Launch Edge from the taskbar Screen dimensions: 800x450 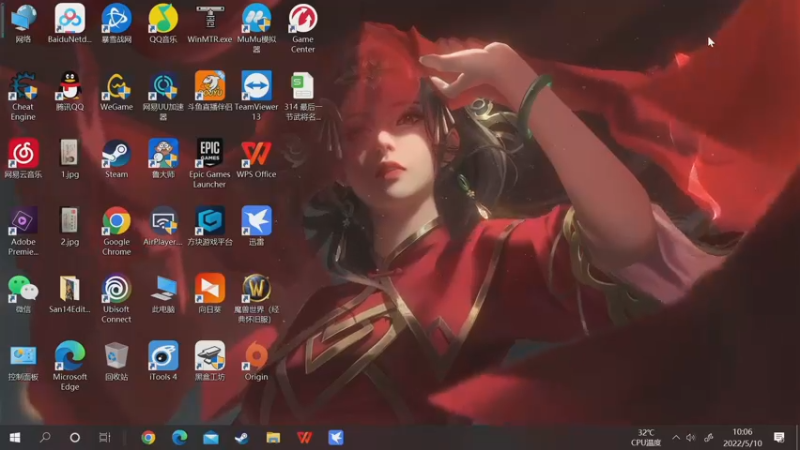click(x=180, y=437)
